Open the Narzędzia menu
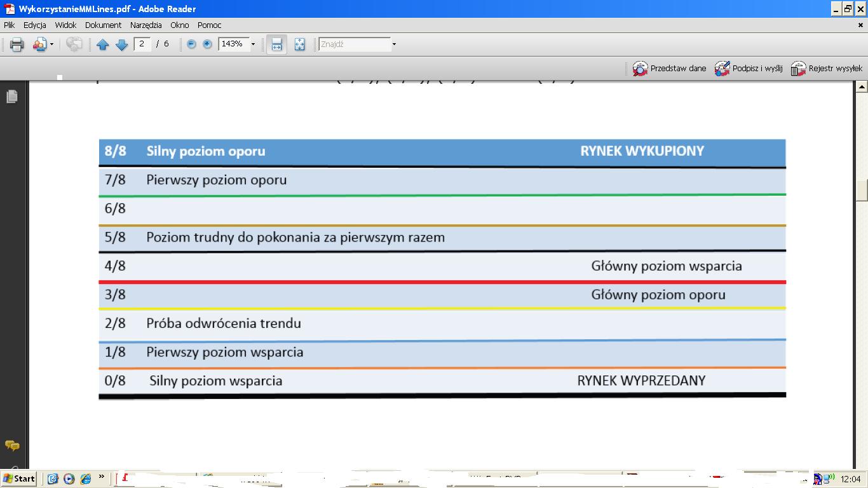 [x=146, y=25]
